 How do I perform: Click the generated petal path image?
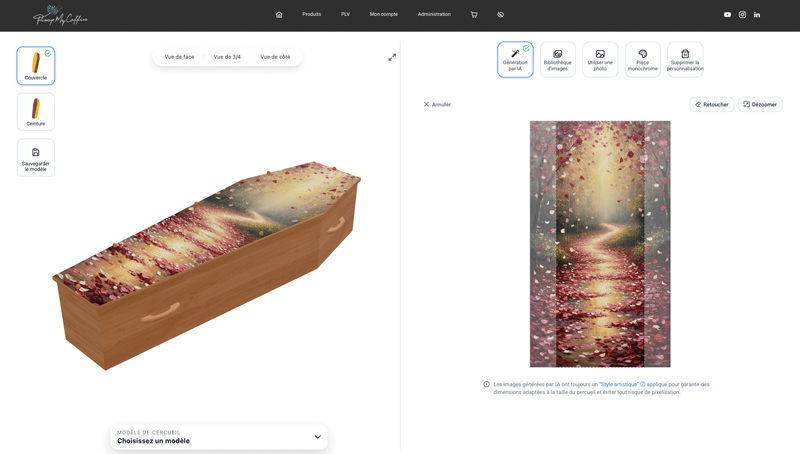(x=600, y=244)
